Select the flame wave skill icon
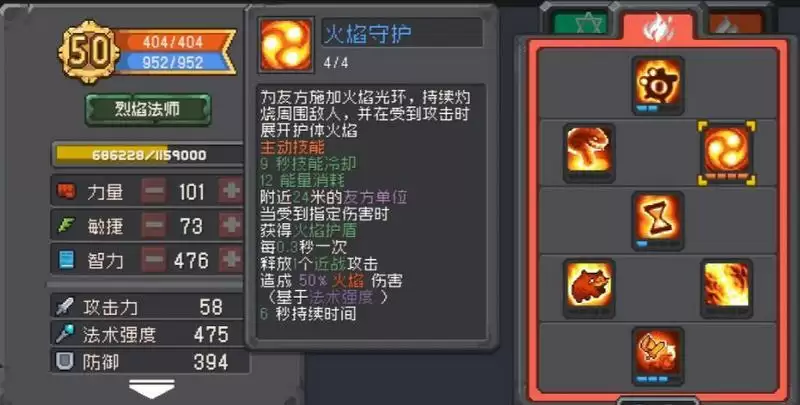 click(727, 288)
